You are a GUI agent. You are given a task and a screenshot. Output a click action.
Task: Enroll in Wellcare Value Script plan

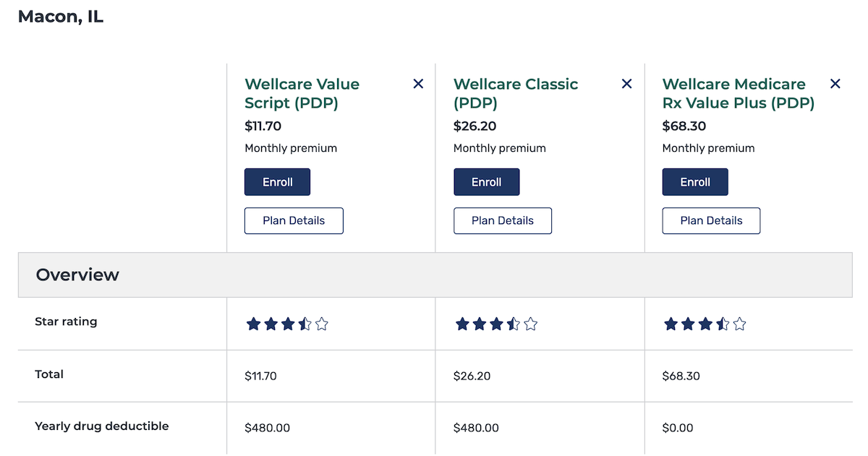point(278,182)
